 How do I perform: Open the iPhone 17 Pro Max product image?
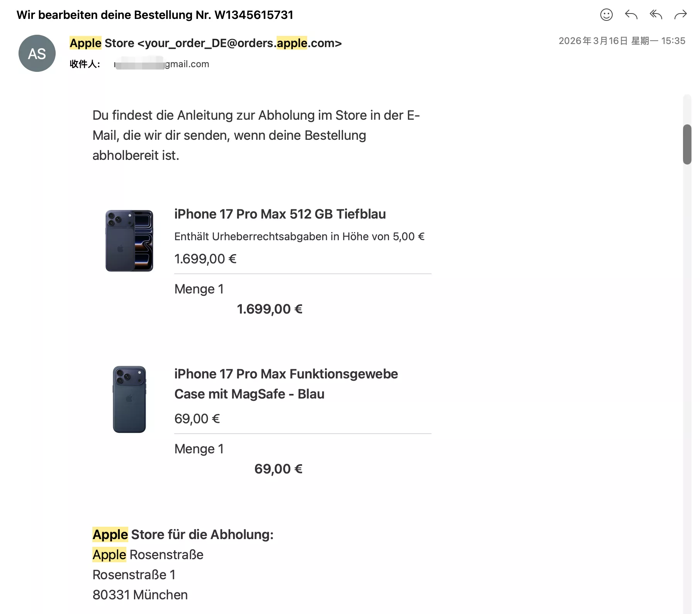[129, 241]
